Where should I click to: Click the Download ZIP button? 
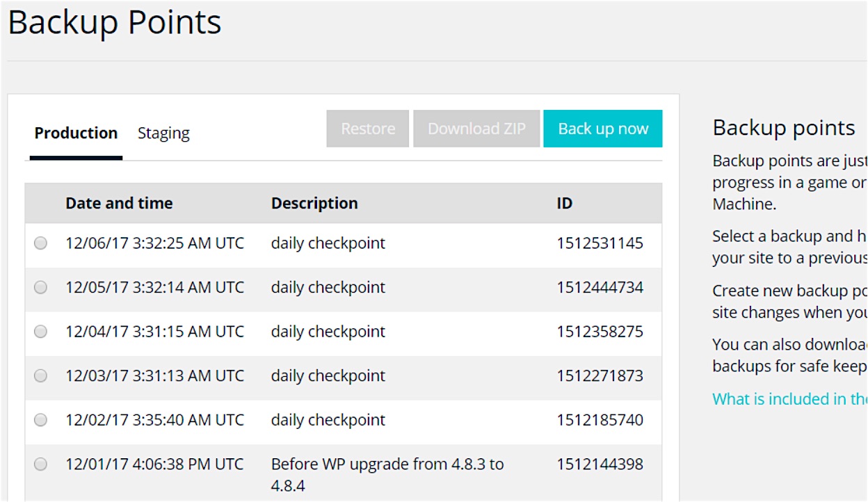tap(476, 129)
